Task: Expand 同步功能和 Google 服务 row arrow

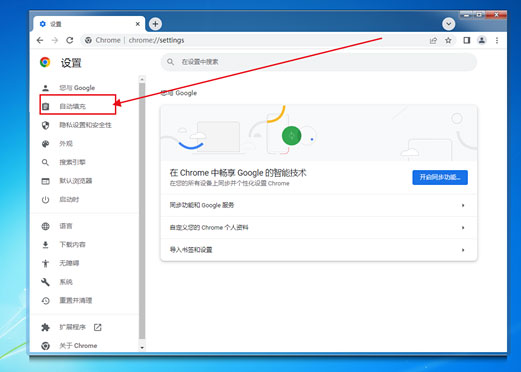Action: [463, 205]
